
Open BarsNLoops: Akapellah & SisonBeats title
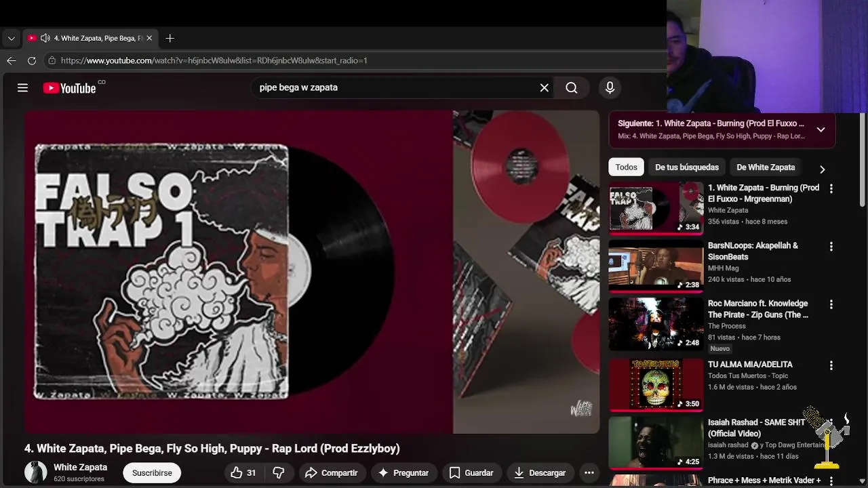tap(753, 251)
